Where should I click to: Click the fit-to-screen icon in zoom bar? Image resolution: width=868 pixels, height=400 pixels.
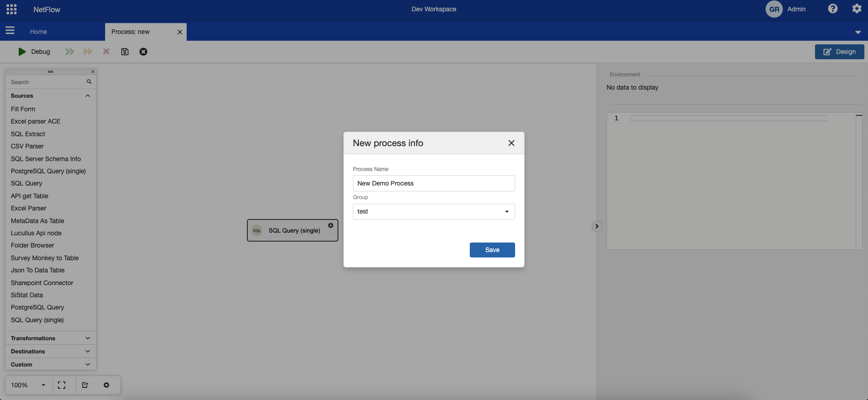[x=62, y=385]
